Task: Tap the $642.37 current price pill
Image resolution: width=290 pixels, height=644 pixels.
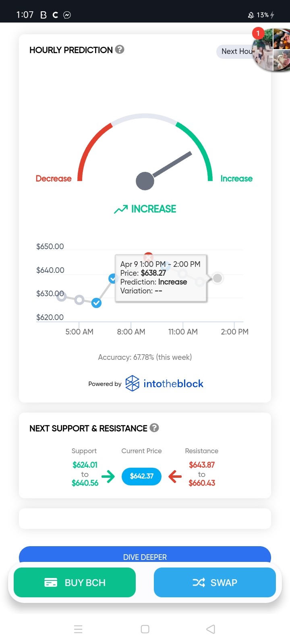Action: [x=141, y=476]
